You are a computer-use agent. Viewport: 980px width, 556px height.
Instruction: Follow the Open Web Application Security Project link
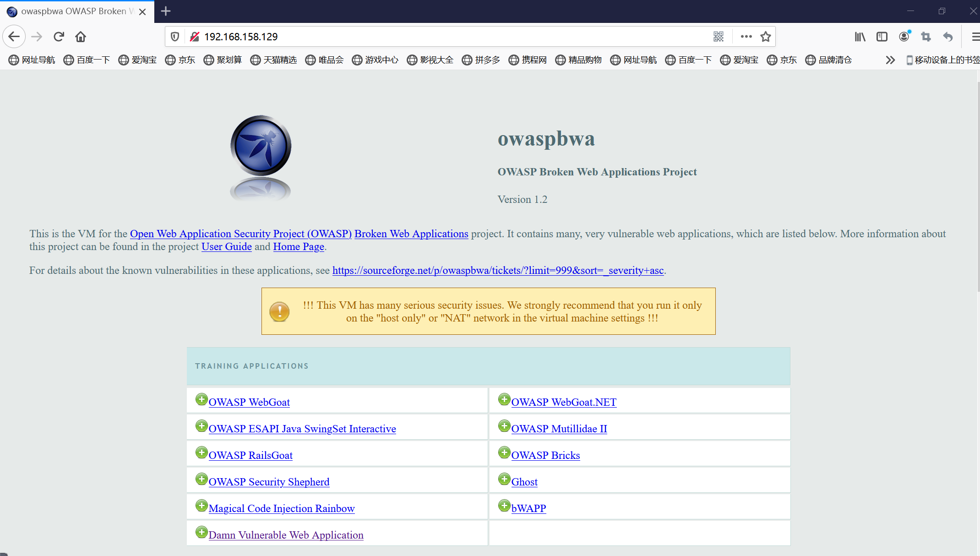pos(241,234)
